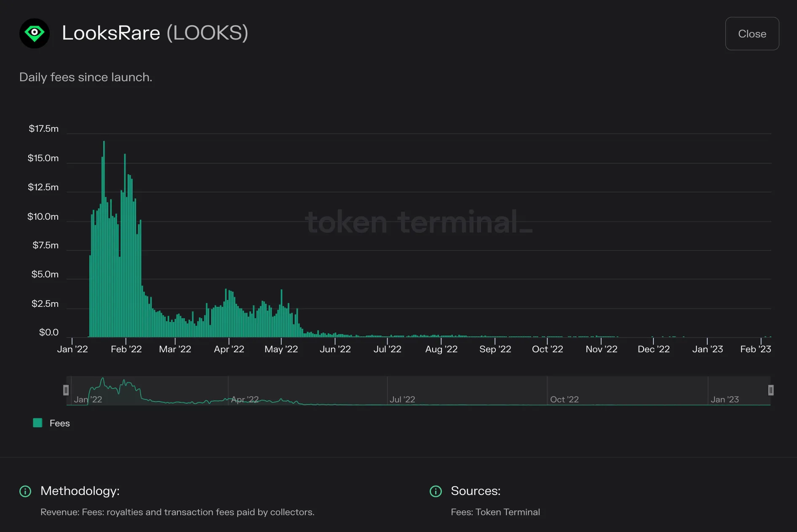
Task: Click the $0.0 y-axis label
Action: (x=49, y=332)
